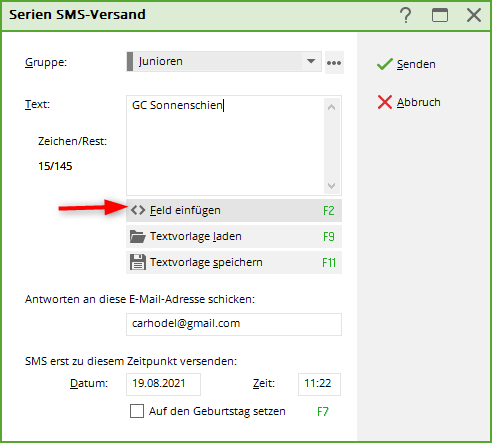Select Textvorlage speichern F11 entry
Viewport: 492px width, 443px height.
(x=234, y=262)
